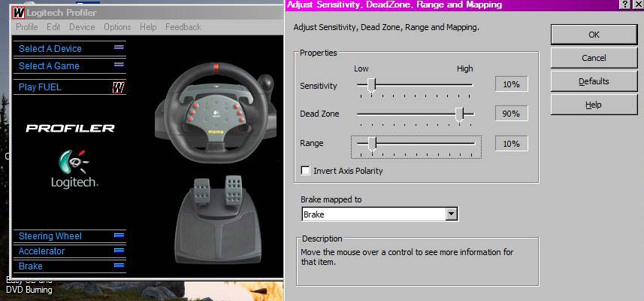
Task: Click Play FUEL entry
Action: [40, 87]
